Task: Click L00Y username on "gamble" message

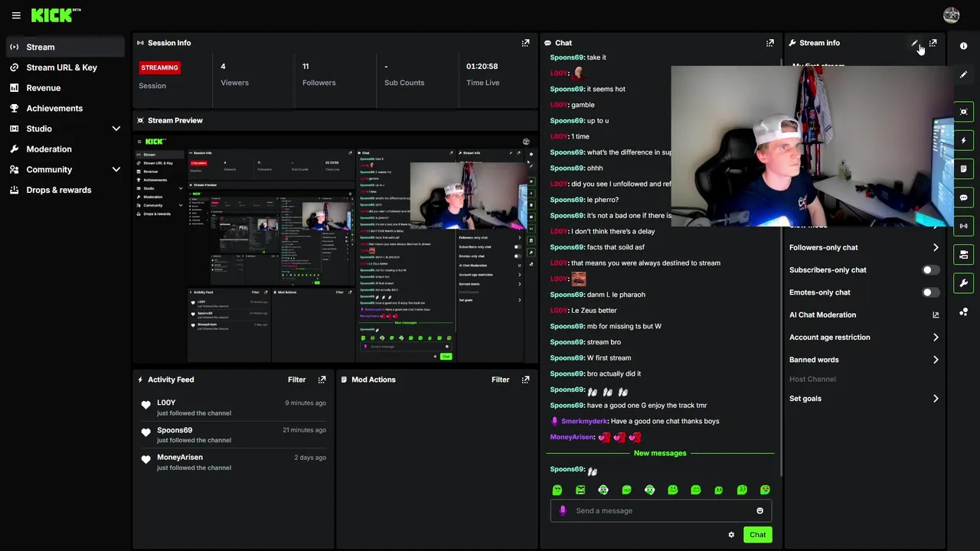Action: click(559, 105)
